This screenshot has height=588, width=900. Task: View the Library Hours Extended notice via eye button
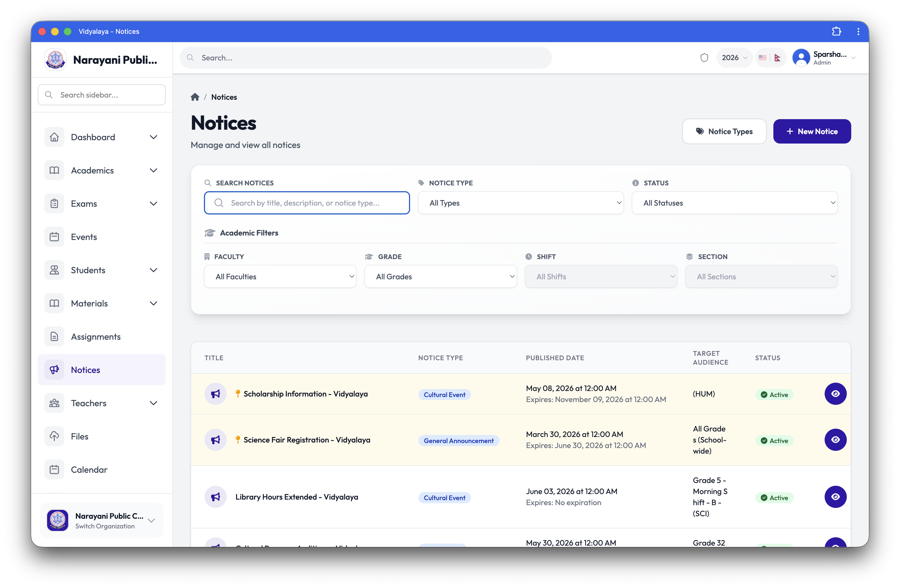click(x=835, y=497)
